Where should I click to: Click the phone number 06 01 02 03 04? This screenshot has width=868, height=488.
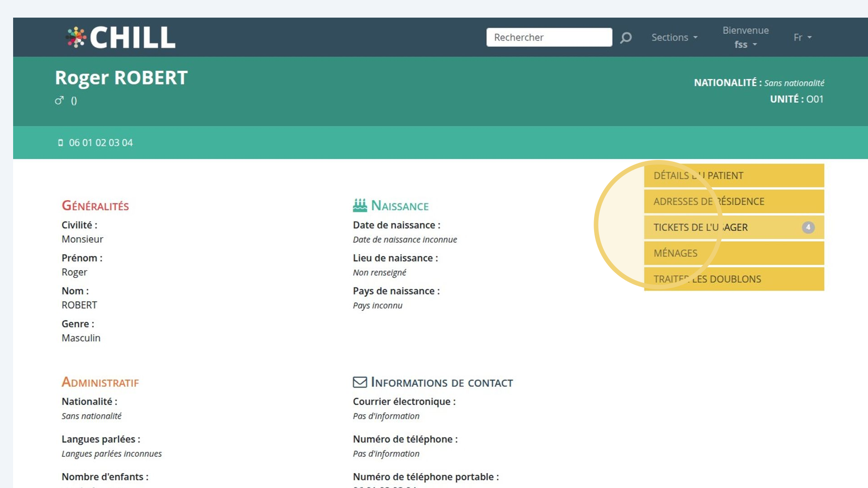(x=101, y=143)
